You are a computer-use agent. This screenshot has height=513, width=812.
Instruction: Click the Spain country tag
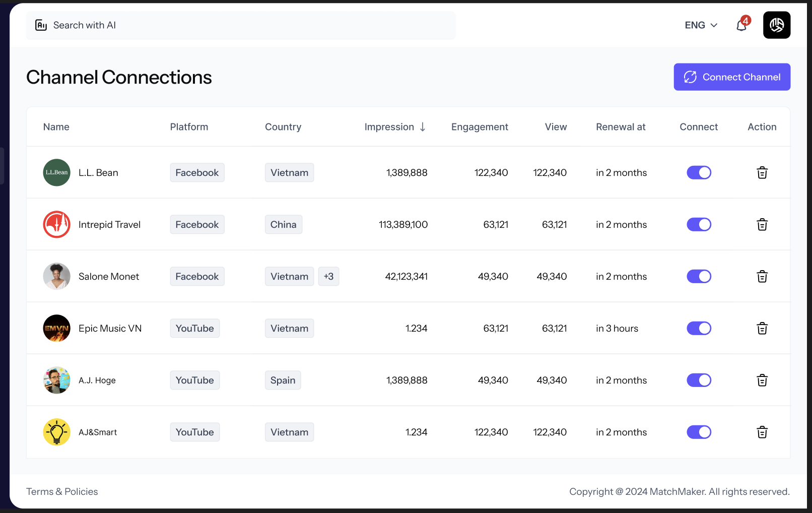283,380
